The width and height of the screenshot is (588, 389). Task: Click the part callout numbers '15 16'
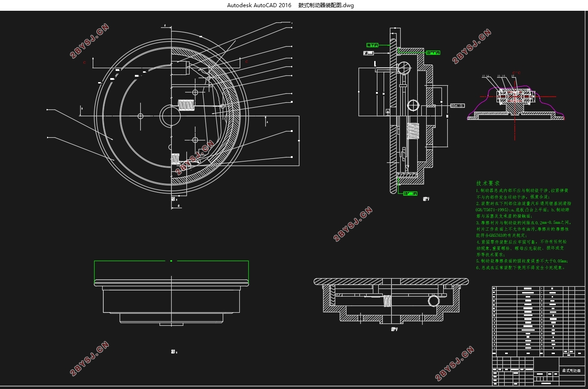(501, 76)
